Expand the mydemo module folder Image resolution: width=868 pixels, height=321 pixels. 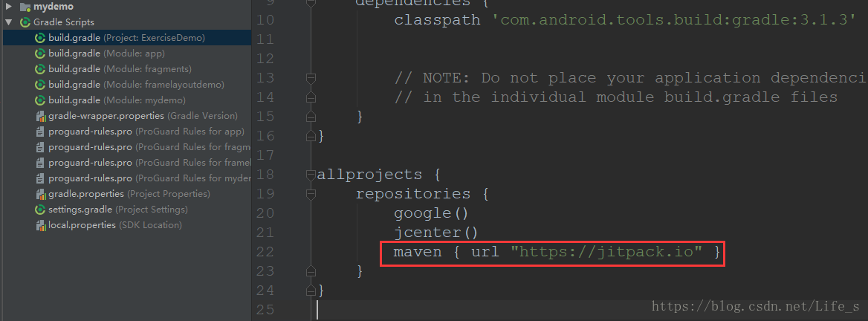pos(8,7)
